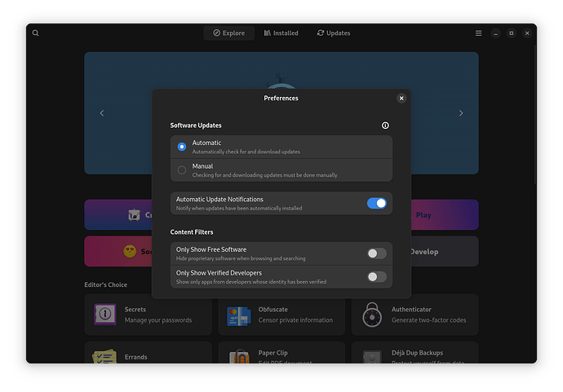Open the Errands app icon

(104, 356)
